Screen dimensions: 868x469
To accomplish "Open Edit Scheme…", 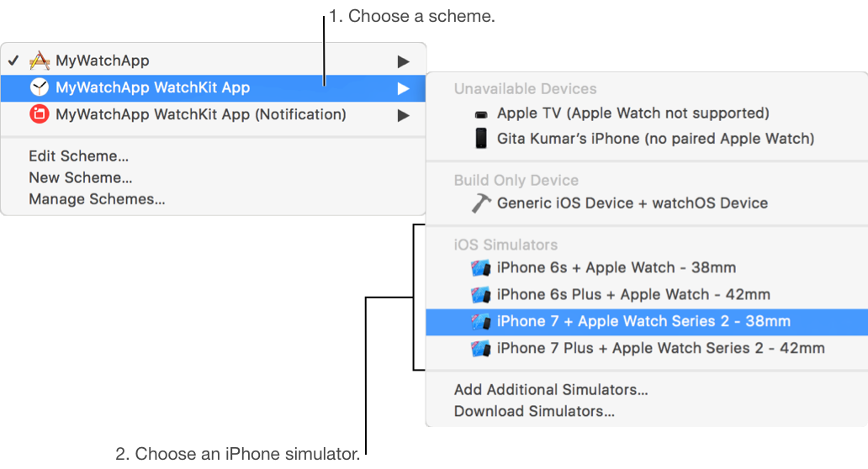I will (x=78, y=156).
